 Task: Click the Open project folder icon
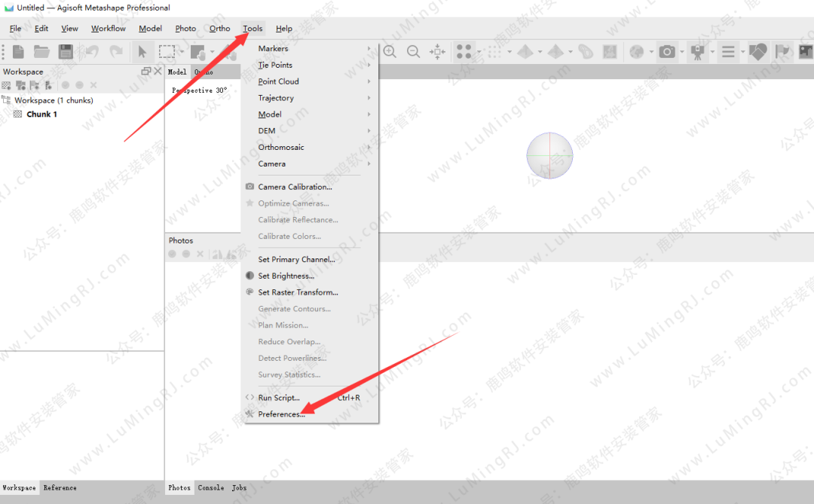click(x=41, y=51)
